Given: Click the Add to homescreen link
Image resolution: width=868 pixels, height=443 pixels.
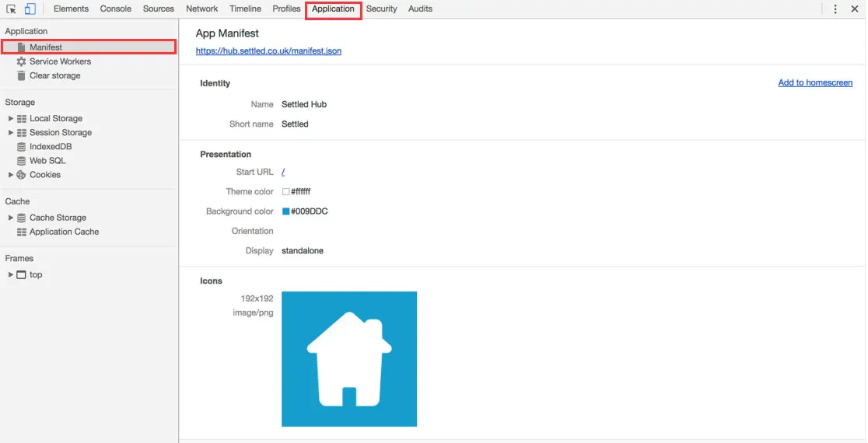Looking at the screenshot, I should [x=815, y=82].
